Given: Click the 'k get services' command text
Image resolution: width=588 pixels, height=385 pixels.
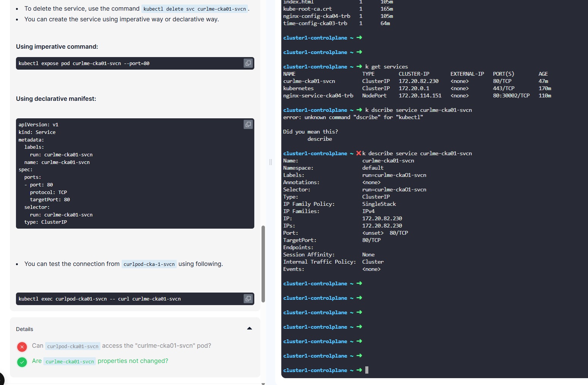Looking at the screenshot, I should click(x=387, y=67).
